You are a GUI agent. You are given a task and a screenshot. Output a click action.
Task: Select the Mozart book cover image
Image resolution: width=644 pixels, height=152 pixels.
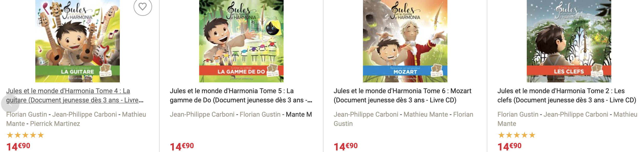tap(405, 41)
